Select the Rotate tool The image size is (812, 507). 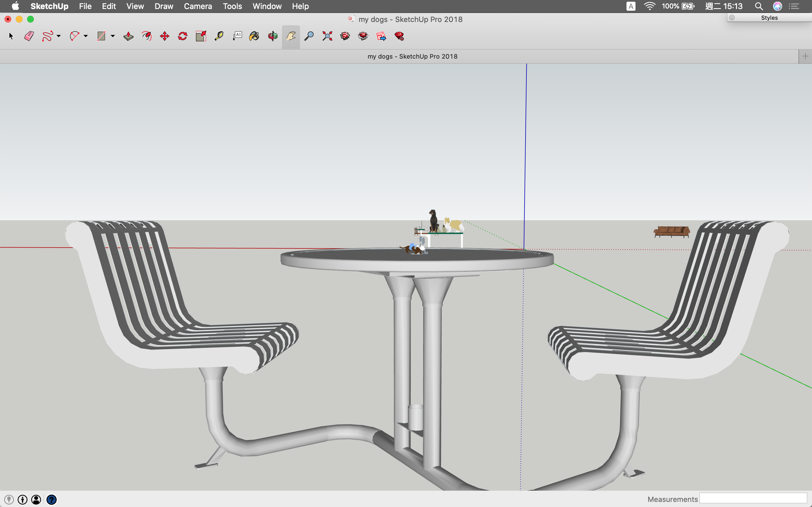[x=182, y=36]
